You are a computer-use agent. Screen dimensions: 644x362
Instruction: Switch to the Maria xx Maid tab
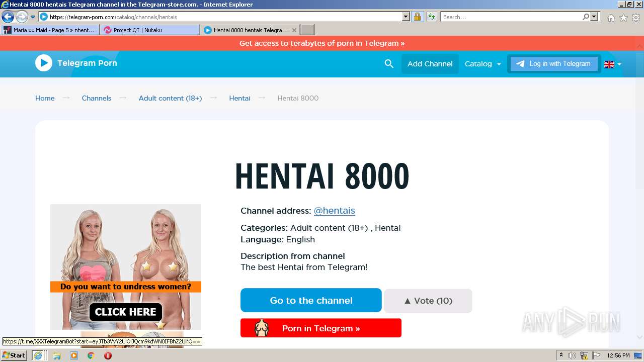50,30
